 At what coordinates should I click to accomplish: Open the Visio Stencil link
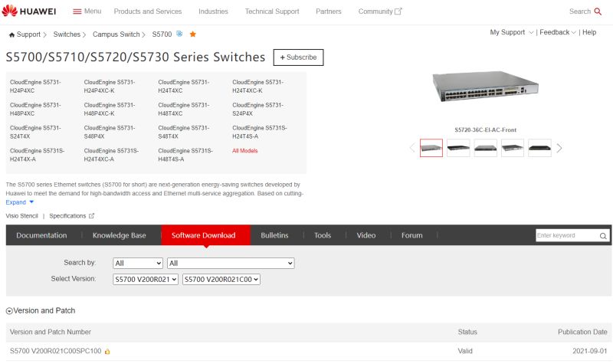point(22,216)
